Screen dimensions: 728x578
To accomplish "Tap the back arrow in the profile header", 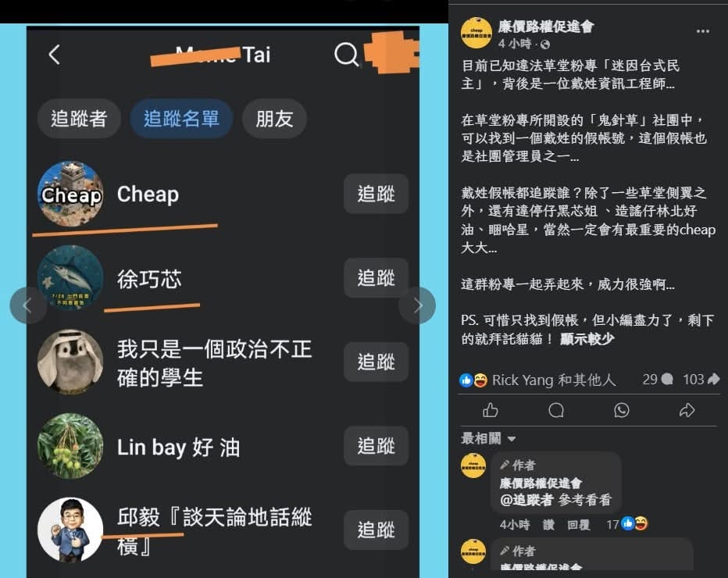I will point(55,55).
